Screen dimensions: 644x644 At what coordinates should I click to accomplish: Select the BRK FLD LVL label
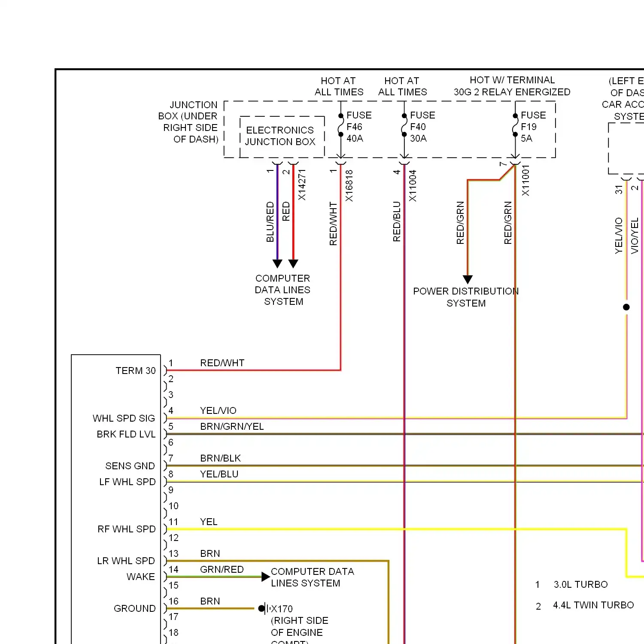pyautogui.click(x=126, y=434)
